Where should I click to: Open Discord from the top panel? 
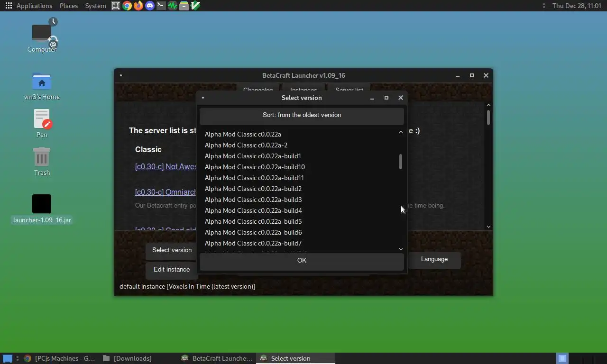[x=150, y=6]
